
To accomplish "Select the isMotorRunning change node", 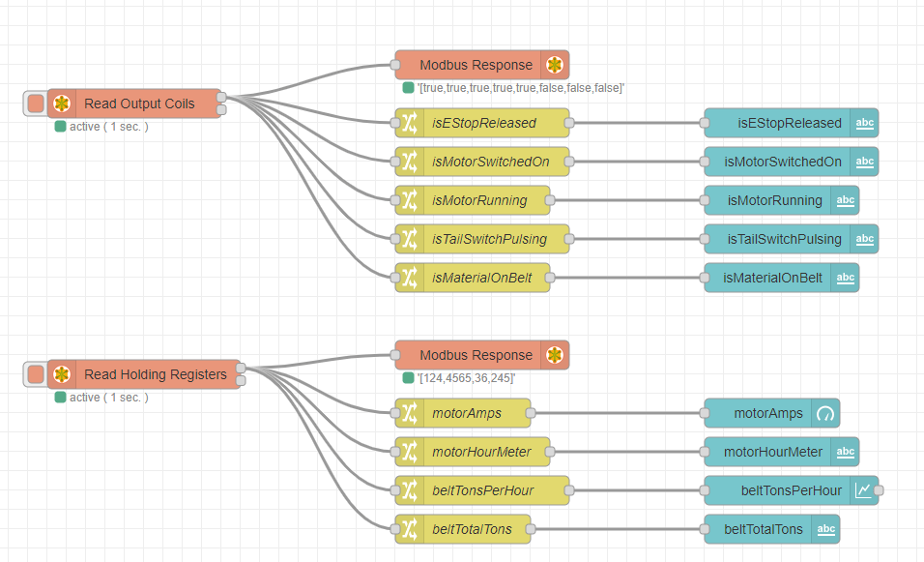I will (x=478, y=200).
